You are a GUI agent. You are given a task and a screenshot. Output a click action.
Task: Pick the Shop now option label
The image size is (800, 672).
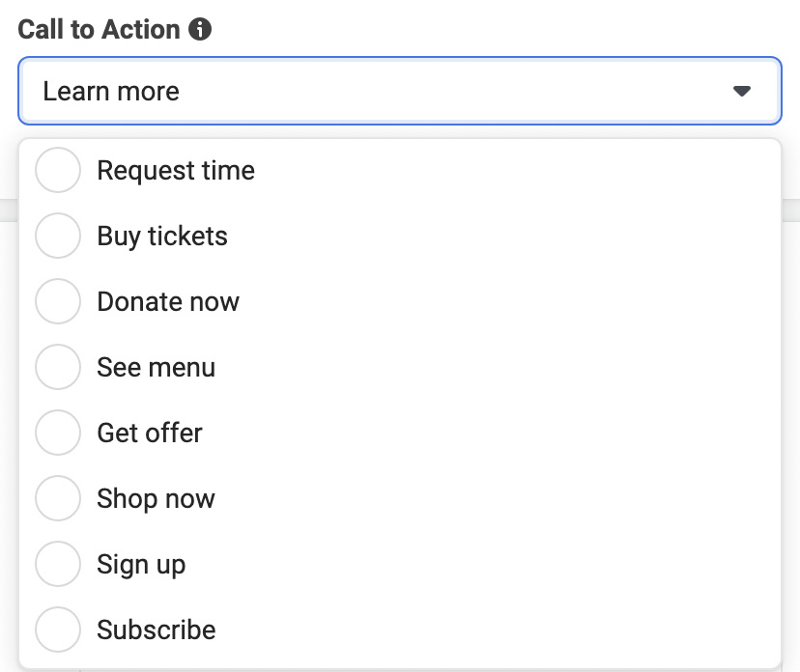(x=157, y=498)
